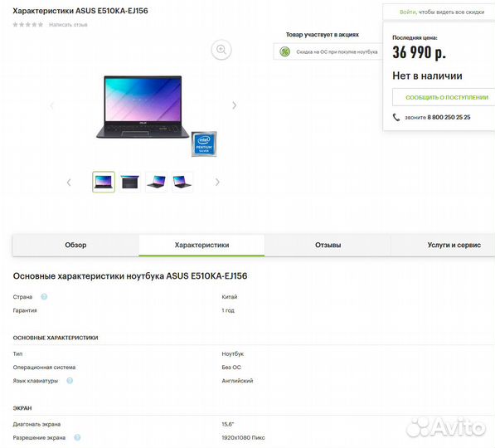Click the magnifier zoom icon above laptop image
This screenshot has height=448, width=495.
point(221,50)
